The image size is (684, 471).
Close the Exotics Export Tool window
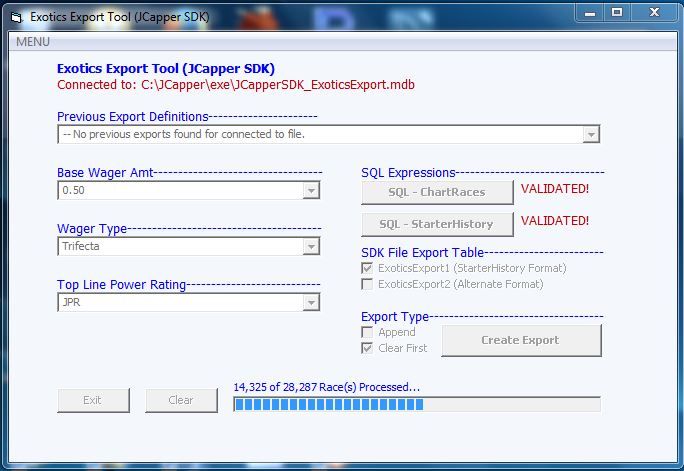653,13
